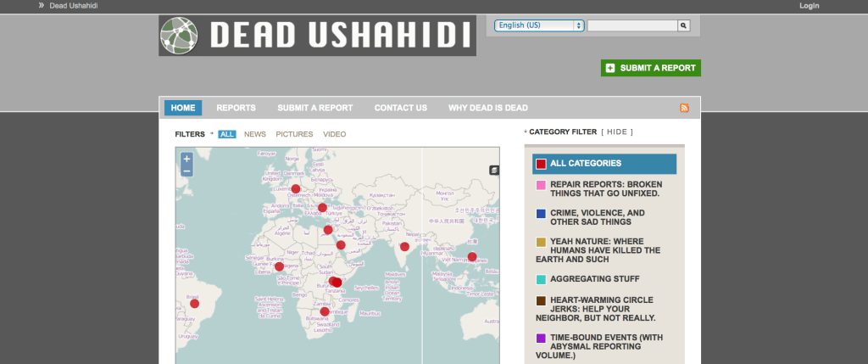Screen dimensions: 868x364
Task: Click the search magnifier icon
Action: tap(684, 25)
